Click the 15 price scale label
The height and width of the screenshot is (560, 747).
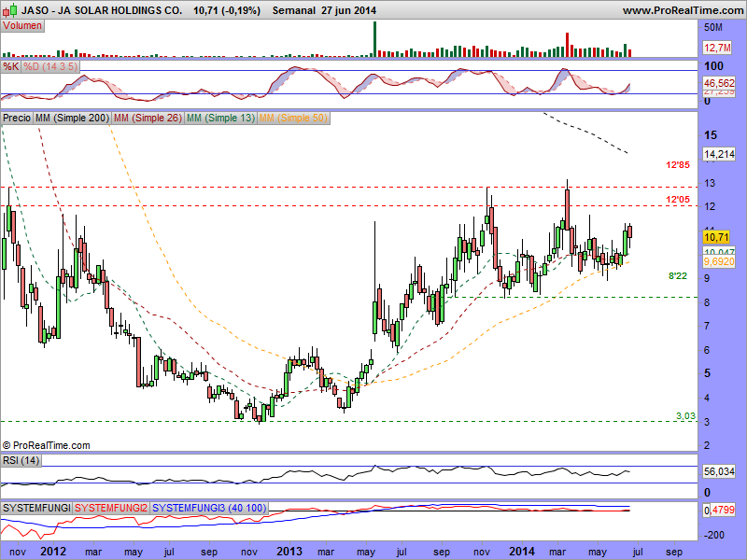(711, 135)
